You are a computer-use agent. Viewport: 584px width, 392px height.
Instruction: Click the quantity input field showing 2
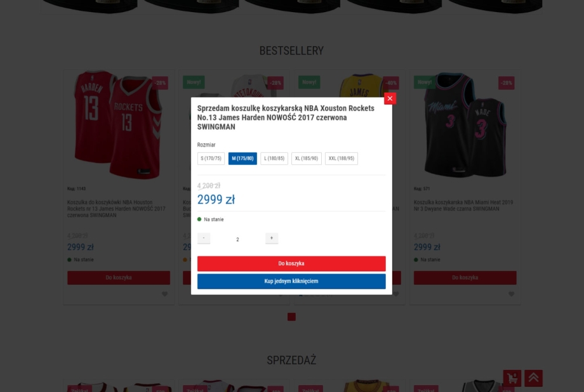(237, 239)
